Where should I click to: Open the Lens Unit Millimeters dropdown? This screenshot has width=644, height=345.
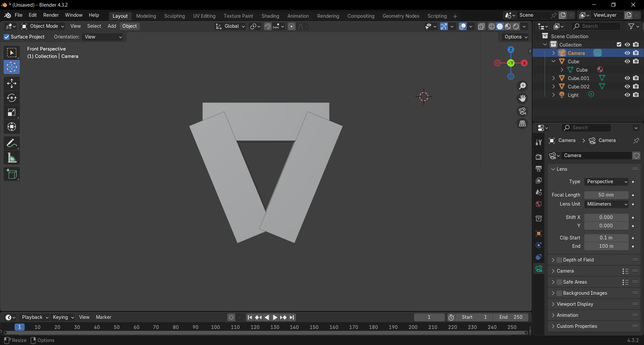[x=606, y=204]
